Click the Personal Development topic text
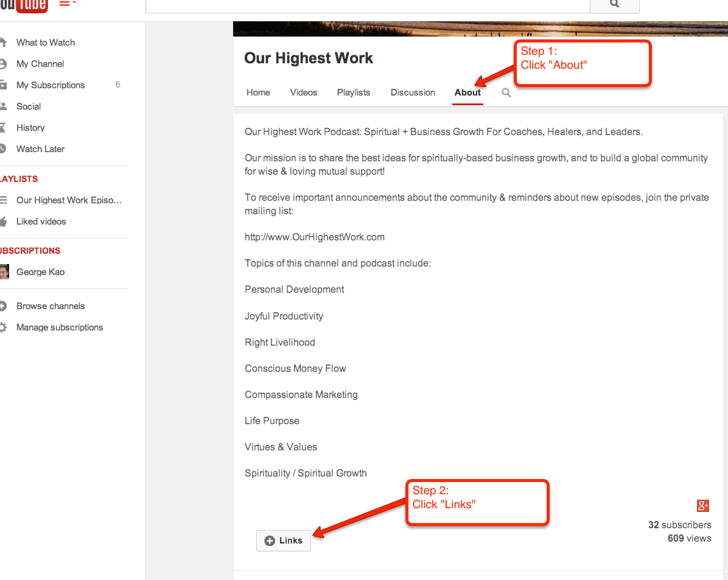The width and height of the screenshot is (728, 580). point(295,289)
